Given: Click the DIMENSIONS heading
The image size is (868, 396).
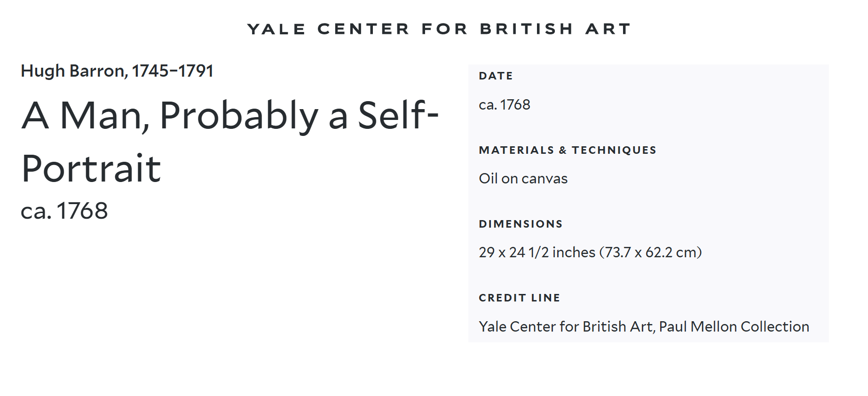Looking at the screenshot, I should [521, 224].
